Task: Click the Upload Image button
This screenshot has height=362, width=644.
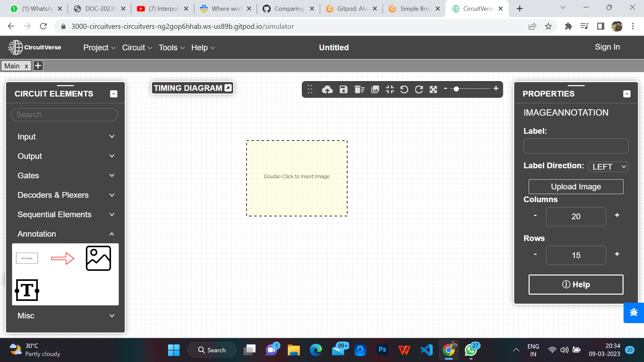Action: point(576,186)
